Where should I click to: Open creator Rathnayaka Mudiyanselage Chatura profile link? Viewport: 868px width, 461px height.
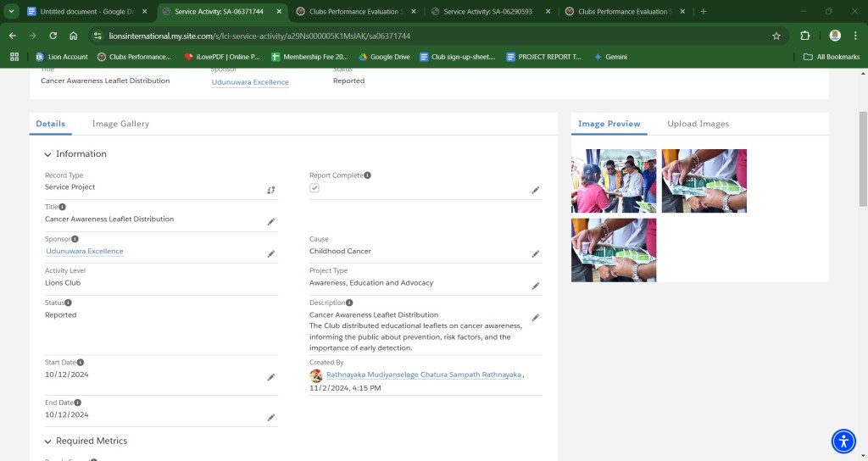424,375
